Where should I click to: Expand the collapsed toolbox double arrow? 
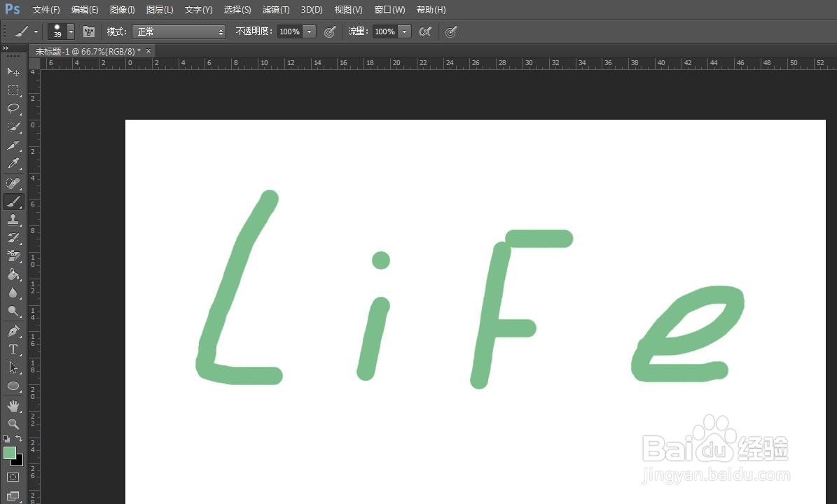tap(6, 48)
